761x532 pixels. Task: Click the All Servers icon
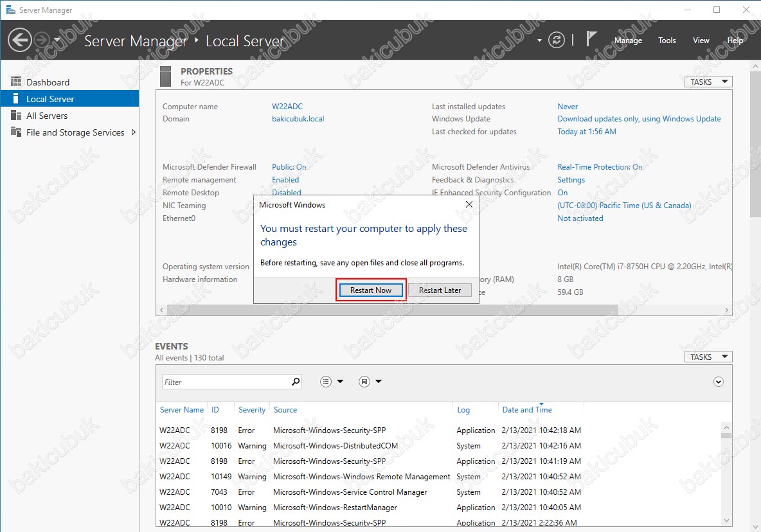[x=16, y=116]
